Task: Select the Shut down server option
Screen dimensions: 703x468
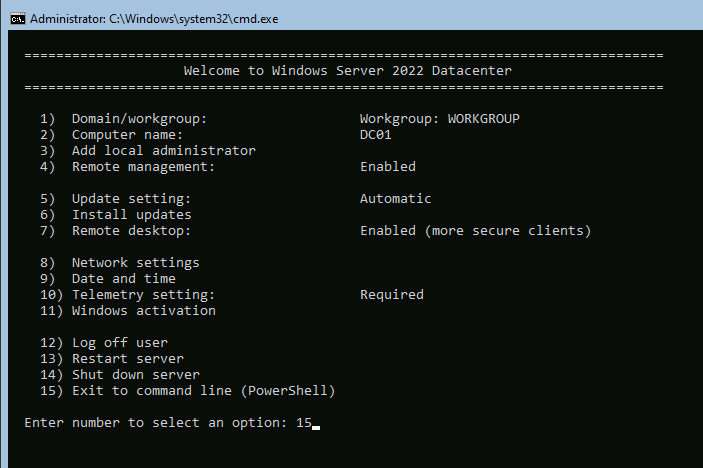Action: (x=135, y=375)
